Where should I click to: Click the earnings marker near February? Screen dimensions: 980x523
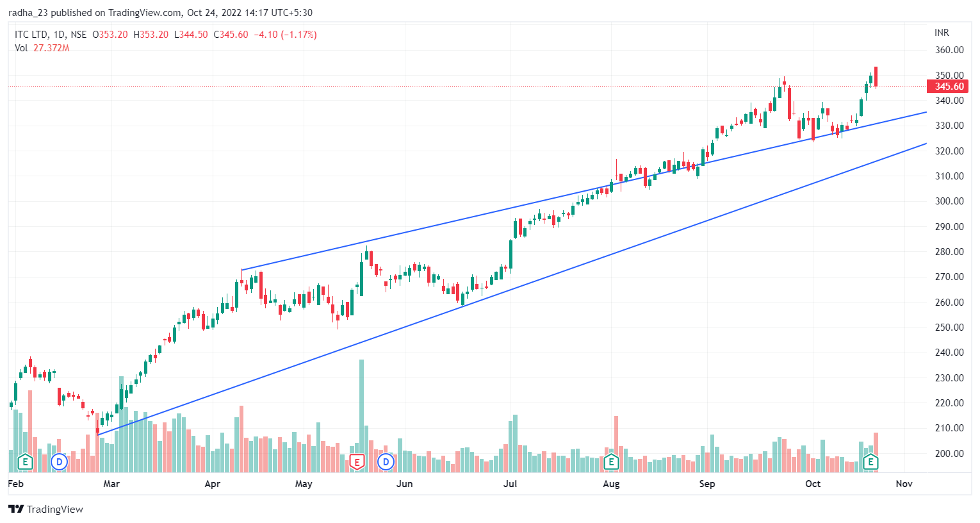tap(25, 461)
